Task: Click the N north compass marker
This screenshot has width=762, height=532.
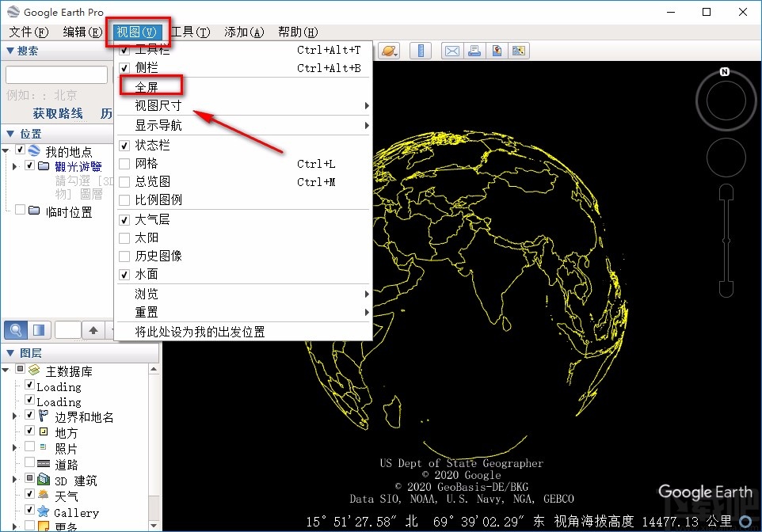Action: coord(725,72)
